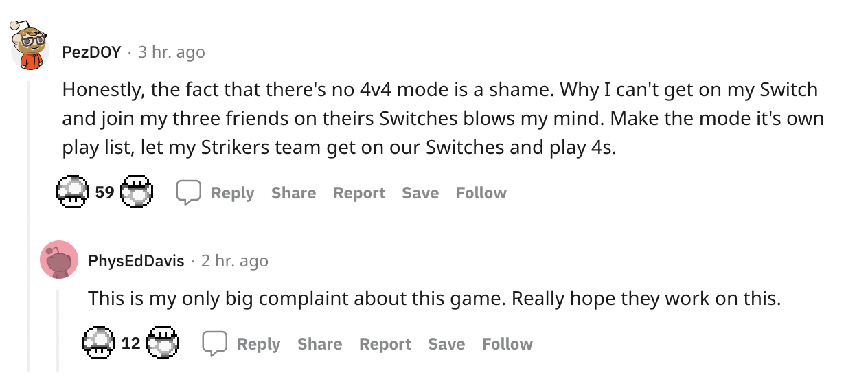Open PezDOY's avatar profile picture
Image resolution: width=868 pixels, height=375 pixels.
(30, 46)
